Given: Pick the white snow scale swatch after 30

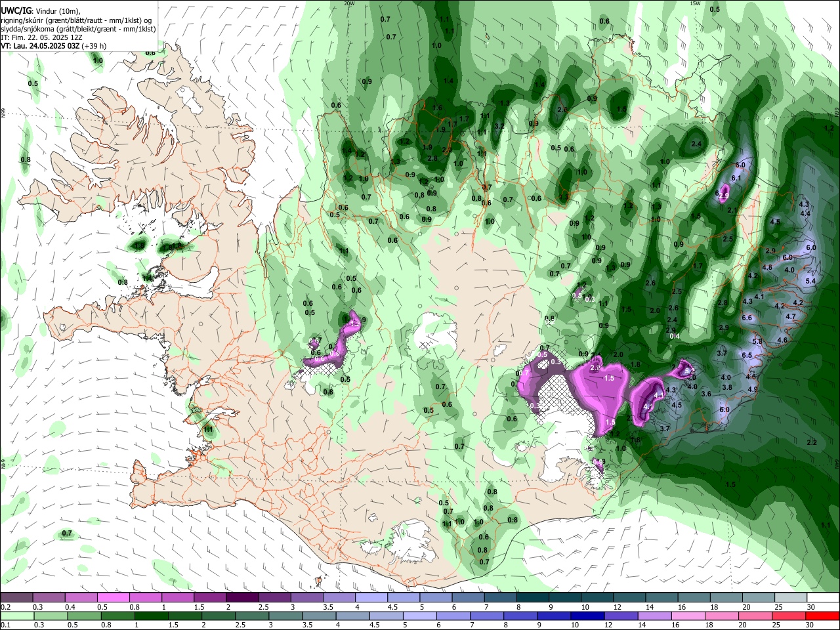Looking at the screenshot, I should coord(823,598).
